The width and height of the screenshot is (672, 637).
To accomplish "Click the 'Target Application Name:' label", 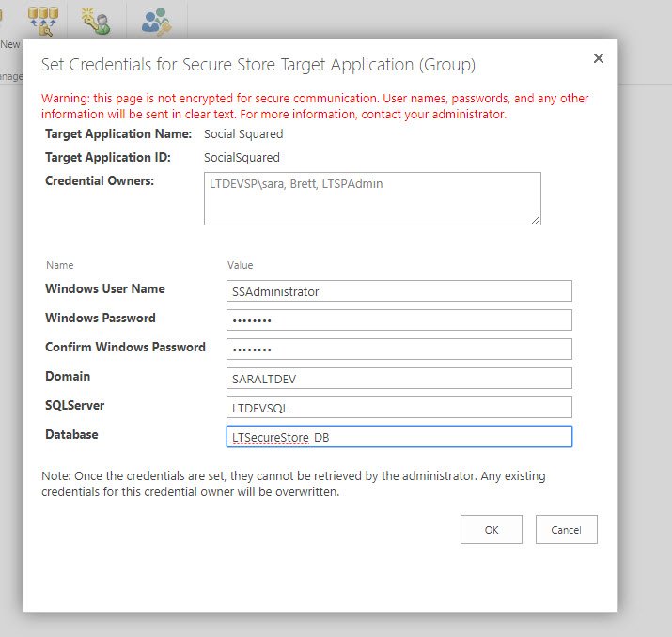I will point(118,134).
